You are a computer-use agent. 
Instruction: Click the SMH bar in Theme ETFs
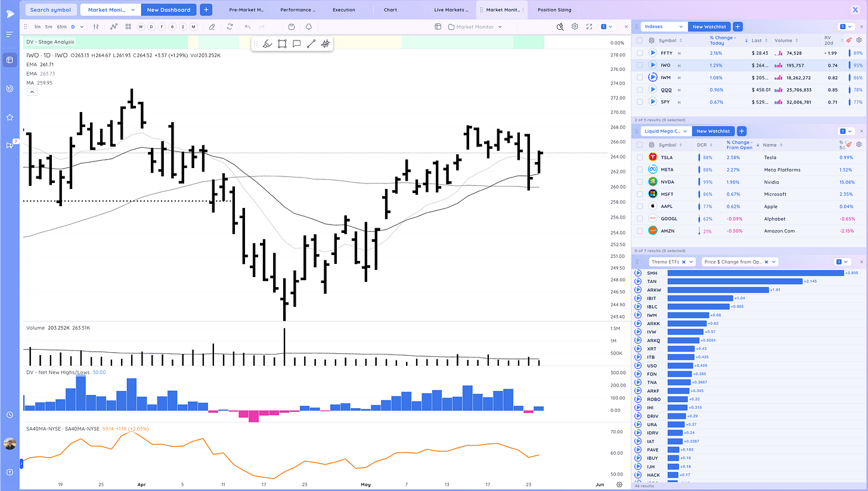tap(755, 273)
